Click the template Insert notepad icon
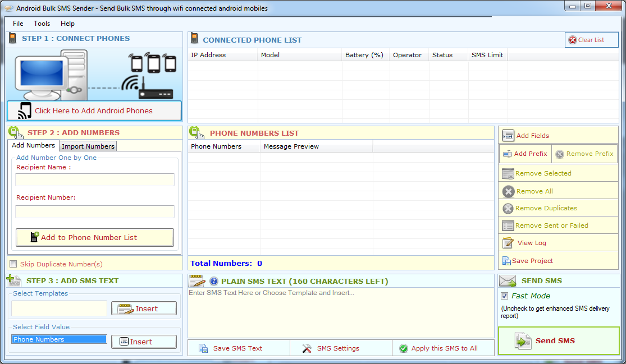The width and height of the screenshot is (626, 364). 126,308
